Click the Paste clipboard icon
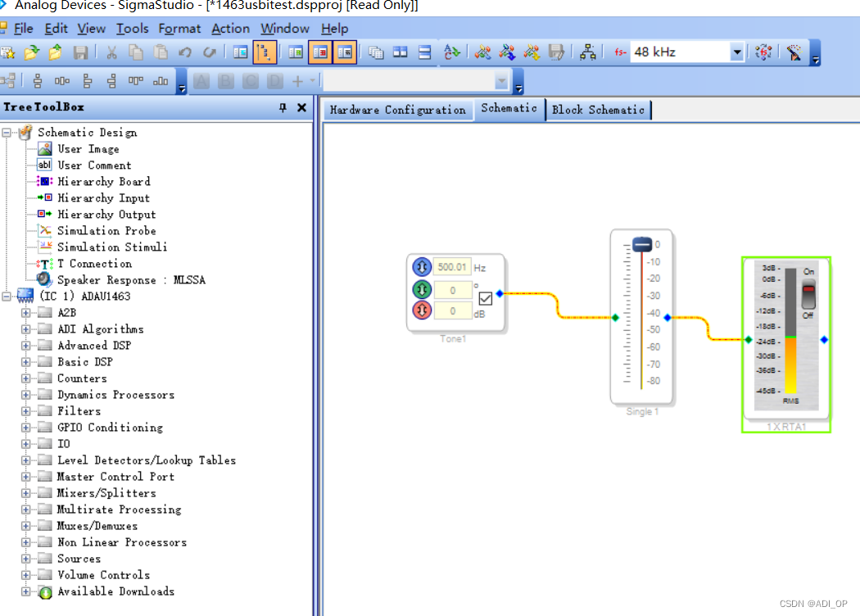Screen dimensions: 860x616 pos(161,52)
